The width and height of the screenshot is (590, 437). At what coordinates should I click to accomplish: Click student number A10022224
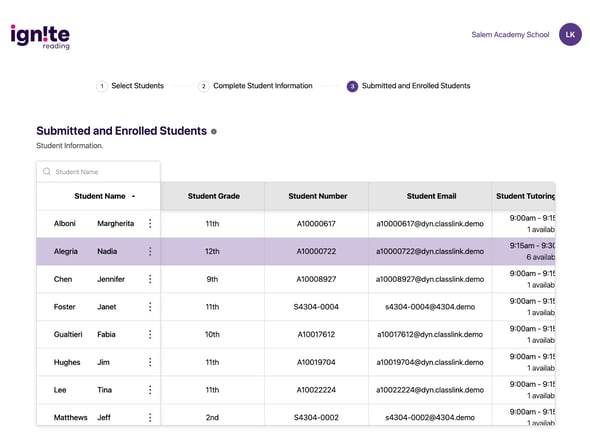[x=316, y=390]
